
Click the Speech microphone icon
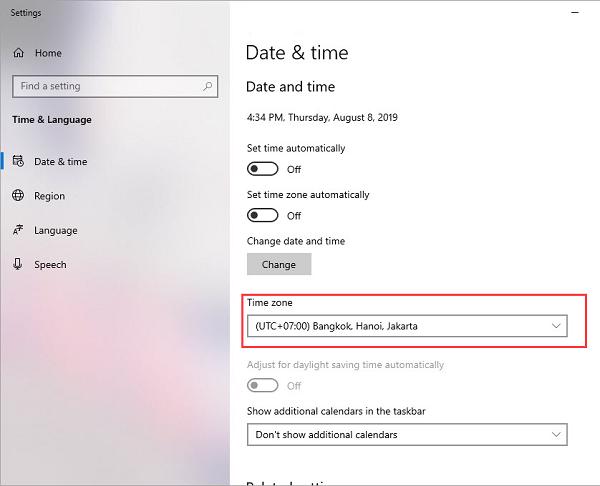click(18, 264)
